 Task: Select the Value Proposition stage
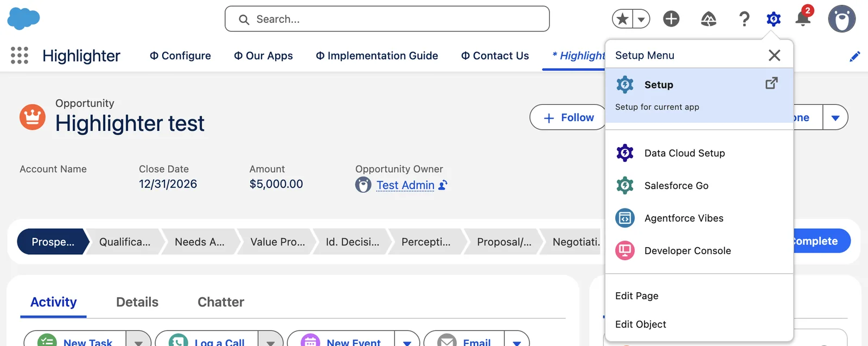(x=277, y=242)
